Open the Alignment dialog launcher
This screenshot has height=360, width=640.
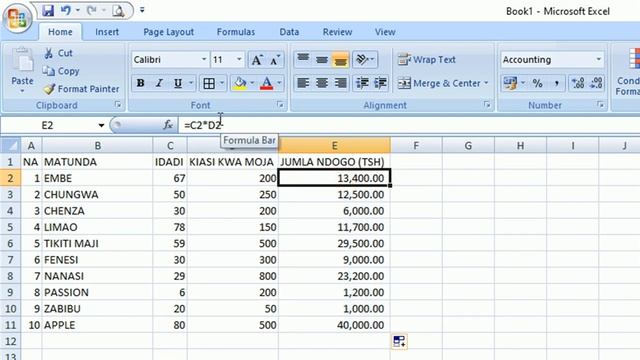[x=487, y=105]
